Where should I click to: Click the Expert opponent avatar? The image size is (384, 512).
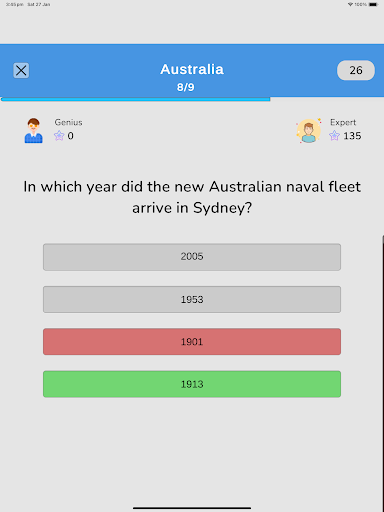pos(309,131)
